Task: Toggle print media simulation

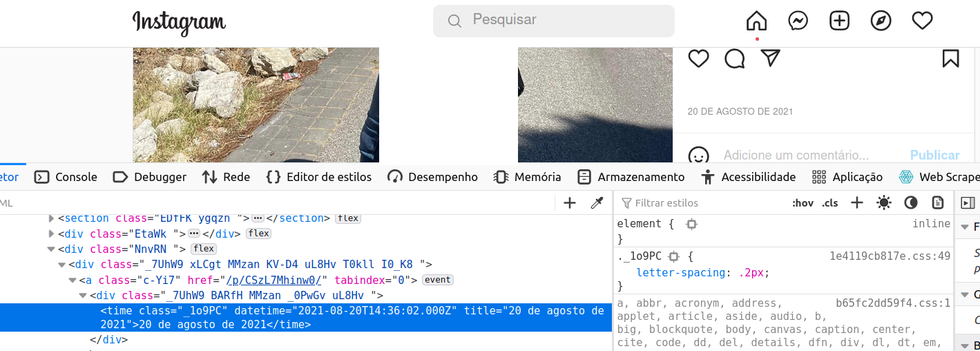Action: [938, 202]
